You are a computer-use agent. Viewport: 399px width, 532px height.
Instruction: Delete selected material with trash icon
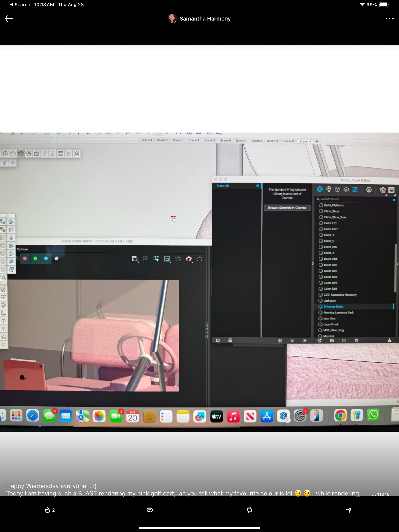coord(356,340)
